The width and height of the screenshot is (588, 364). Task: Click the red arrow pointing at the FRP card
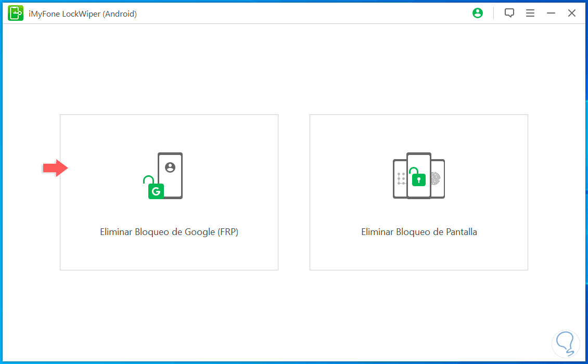tap(55, 167)
